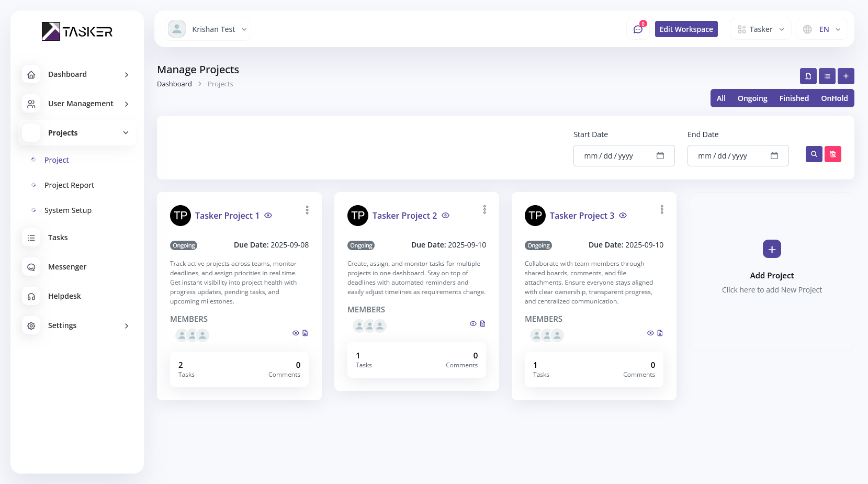Click eye icon beside Tasker Project 3 title
Viewport: 868px width, 484px height.
[623, 216]
